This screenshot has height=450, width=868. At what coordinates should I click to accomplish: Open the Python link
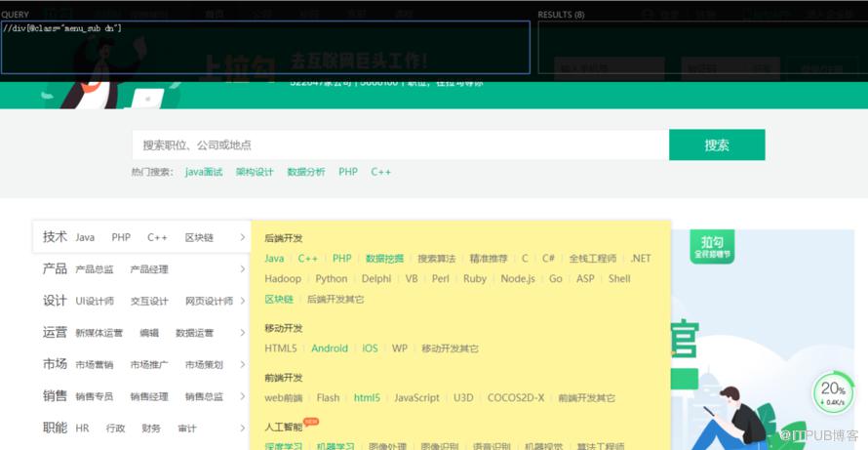click(x=332, y=279)
